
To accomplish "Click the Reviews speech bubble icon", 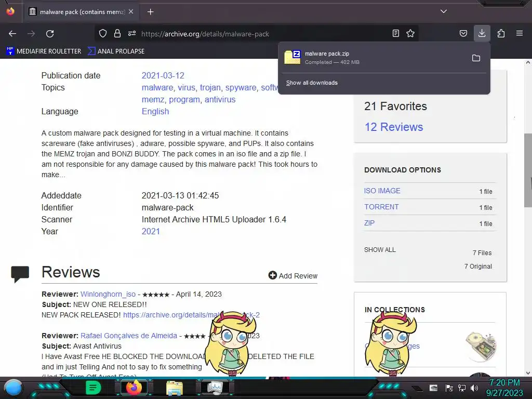I will click(x=20, y=274).
